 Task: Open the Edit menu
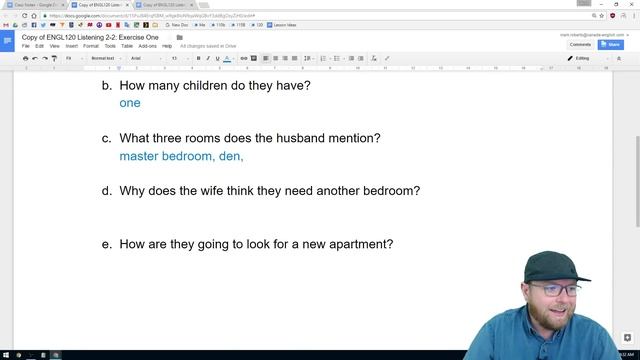[39, 46]
